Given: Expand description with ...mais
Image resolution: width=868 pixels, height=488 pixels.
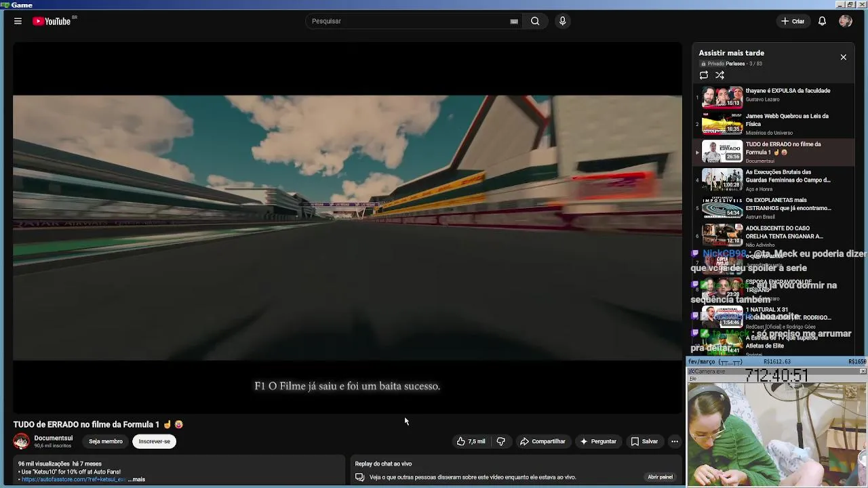Looking at the screenshot, I should (x=136, y=479).
